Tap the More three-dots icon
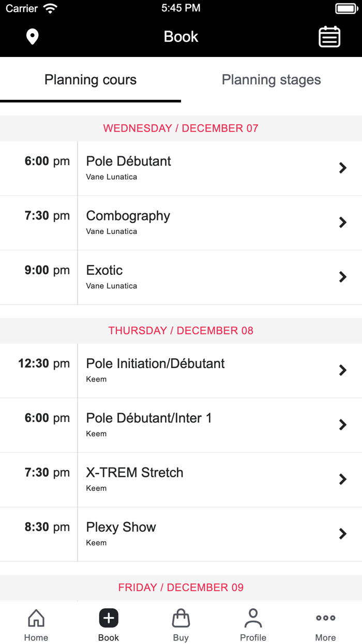Viewport: 362px width, 644px height. click(325, 618)
